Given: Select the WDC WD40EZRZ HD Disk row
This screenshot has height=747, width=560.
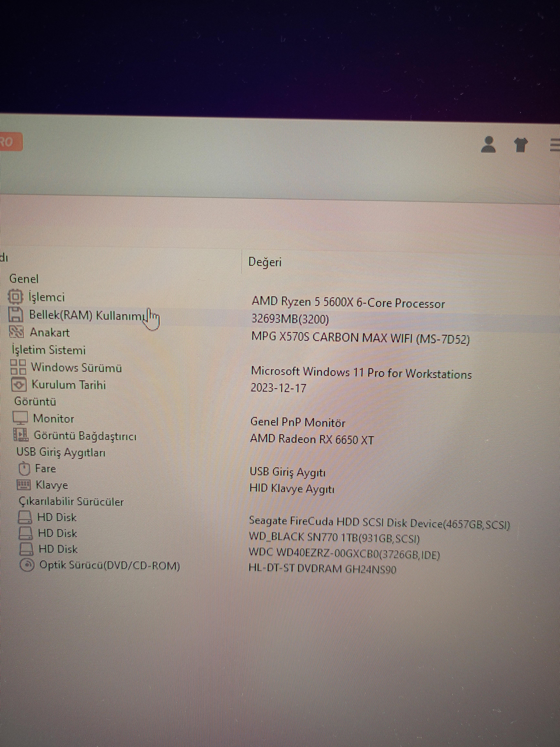Looking at the screenshot, I should 58,549.
